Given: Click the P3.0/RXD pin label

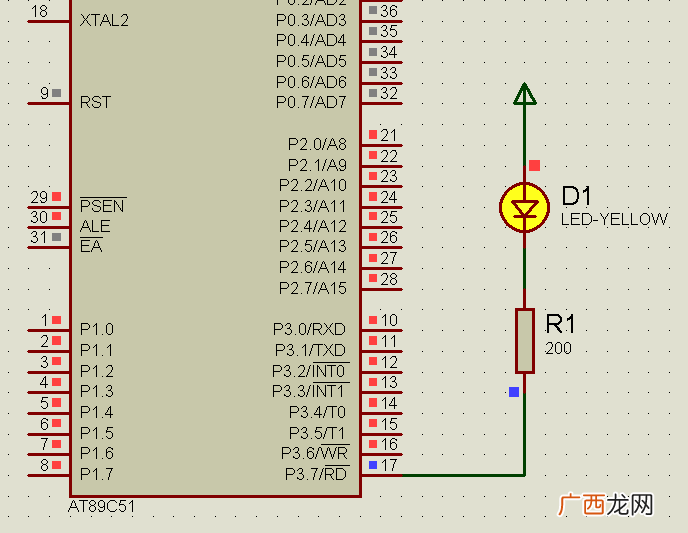Looking at the screenshot, I should 309,329.
